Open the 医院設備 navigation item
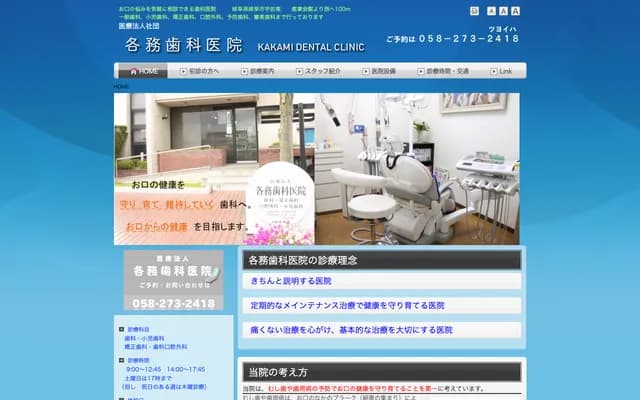640x400 pixels. (382, 72)
